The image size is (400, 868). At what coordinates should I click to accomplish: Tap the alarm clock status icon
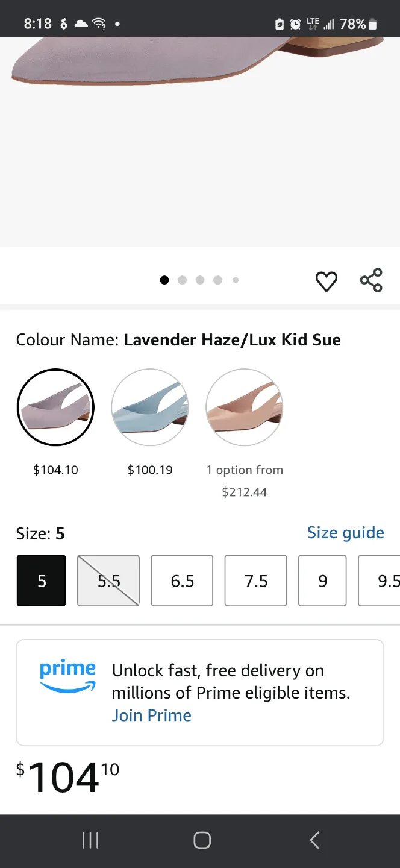coord(295,24)
